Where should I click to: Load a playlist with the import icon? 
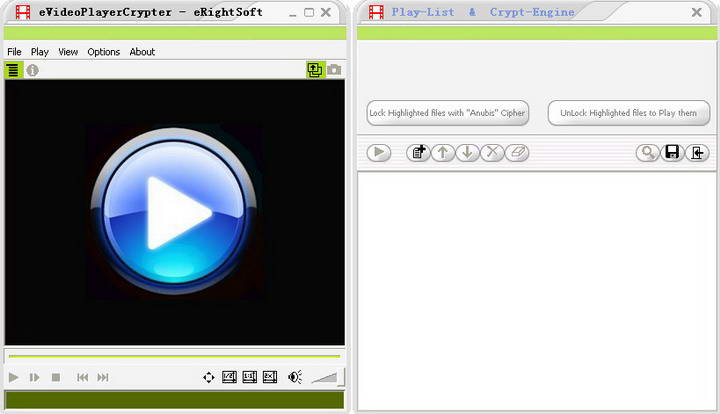coord(698,152)
